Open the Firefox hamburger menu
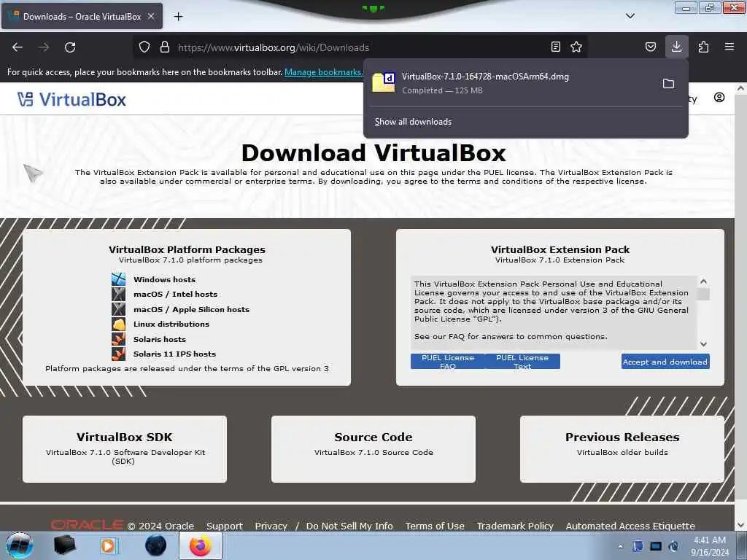Image resolution: width=747 pixels, height=560 pixels. tap(729, 47)
